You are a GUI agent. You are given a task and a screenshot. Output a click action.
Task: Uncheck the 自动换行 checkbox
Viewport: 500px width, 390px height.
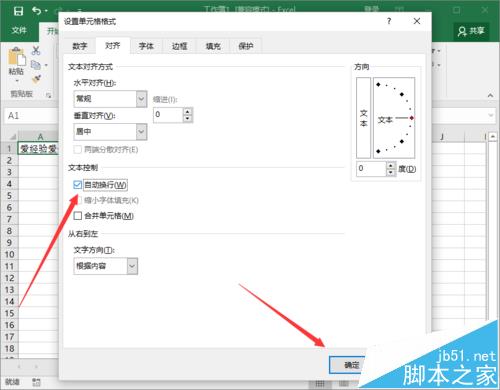(77, 185)
